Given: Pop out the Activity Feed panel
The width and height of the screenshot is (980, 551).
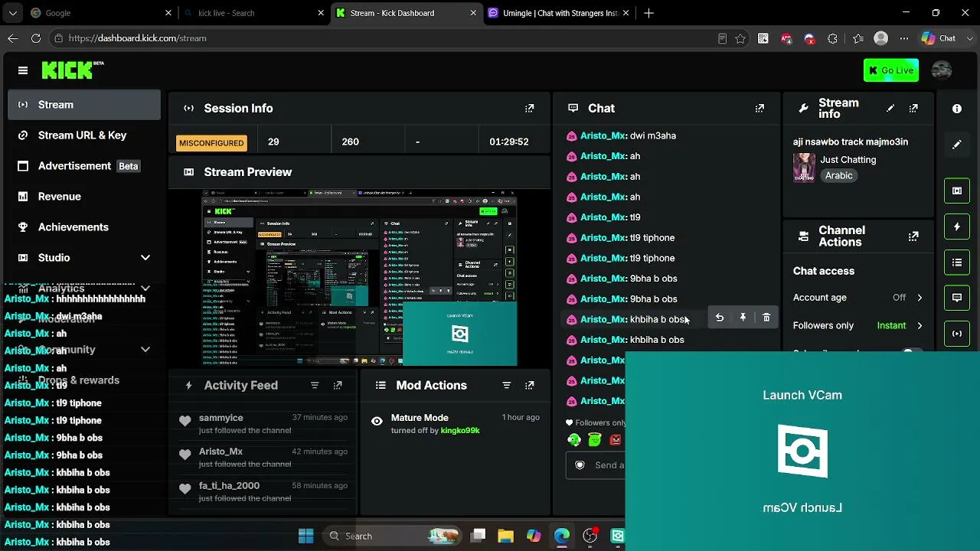Looking at the screenshot, I should pyautogui.click(x=338, y=386).
